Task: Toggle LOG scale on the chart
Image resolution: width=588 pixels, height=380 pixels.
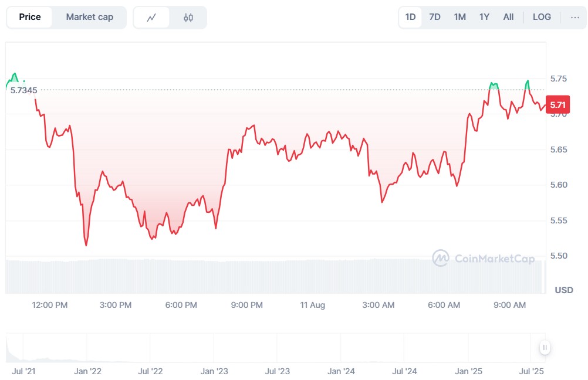Action: click(542, 17)
